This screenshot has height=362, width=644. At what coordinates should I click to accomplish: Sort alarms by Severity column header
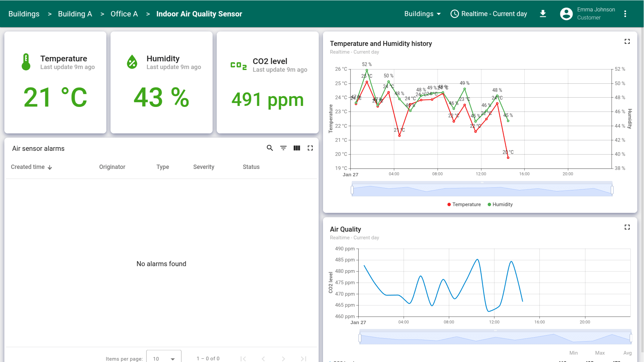click(x=204, y=167)
